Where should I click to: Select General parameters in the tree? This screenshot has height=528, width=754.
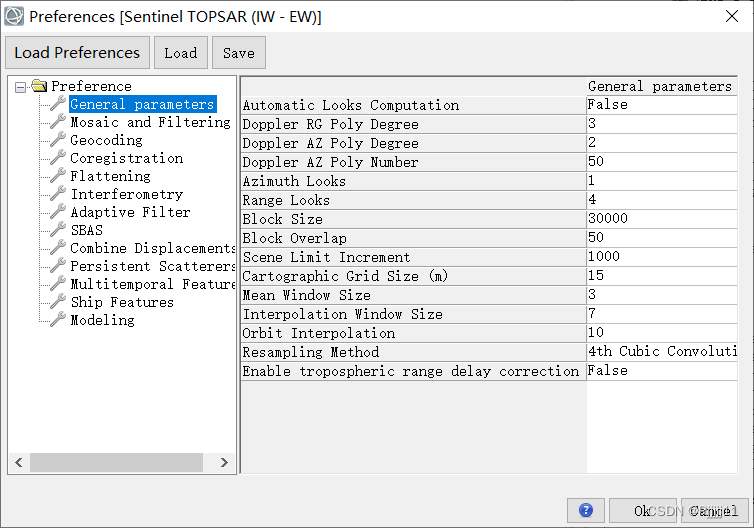pos(142,104)
